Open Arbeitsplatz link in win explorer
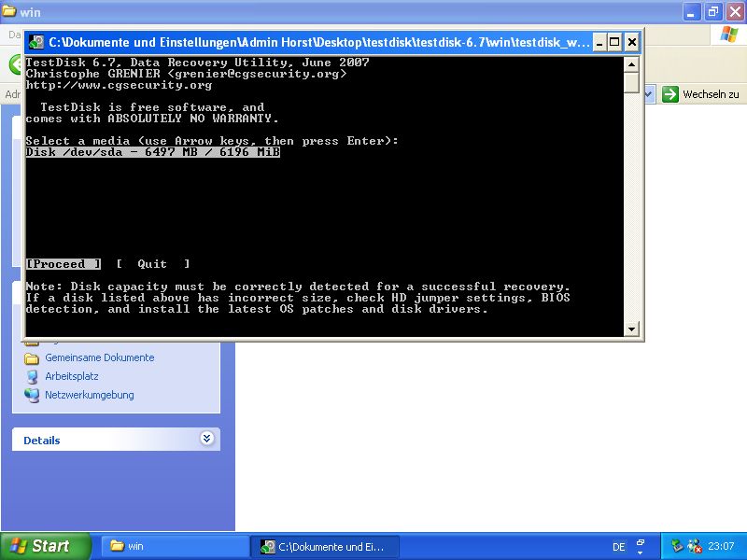 coord(72,376)
